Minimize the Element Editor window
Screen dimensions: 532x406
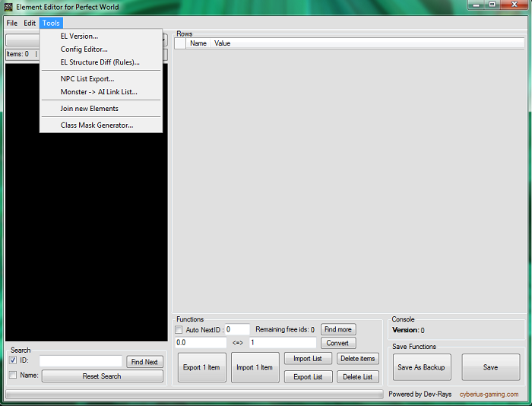pos(476,5)
